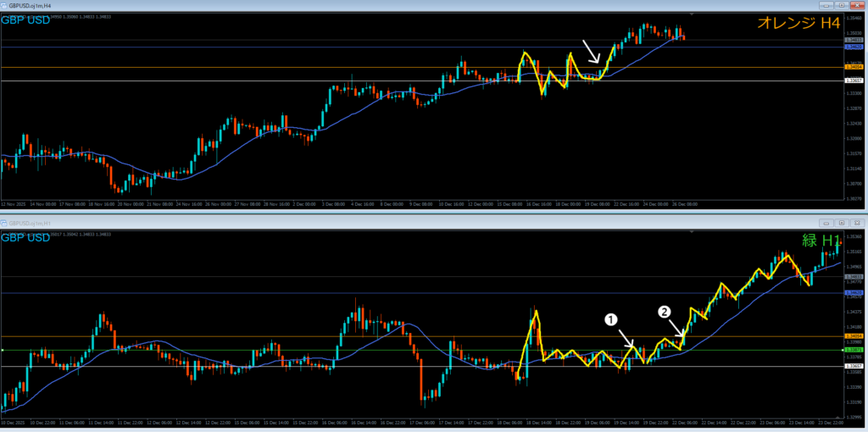This screenshot has height=432, width=868.
Task: Click the chart shift triangle on H1 chart
Action: (x=693, y=232)
